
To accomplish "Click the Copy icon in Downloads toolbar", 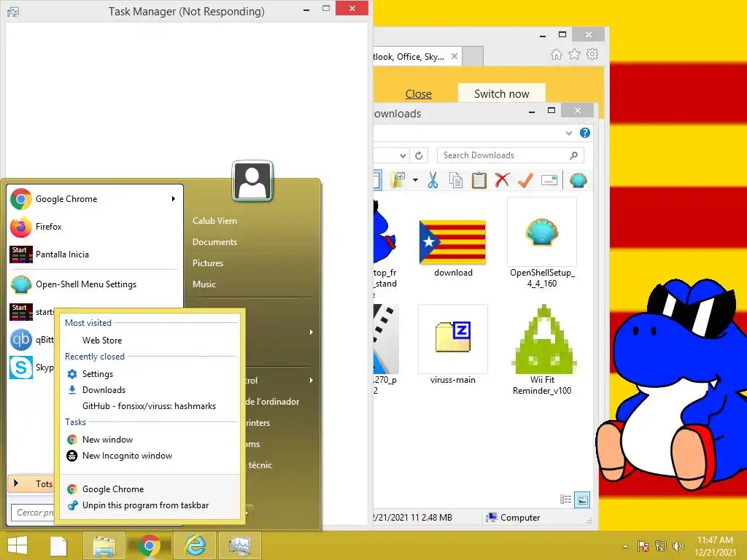I will click(456, 181).
